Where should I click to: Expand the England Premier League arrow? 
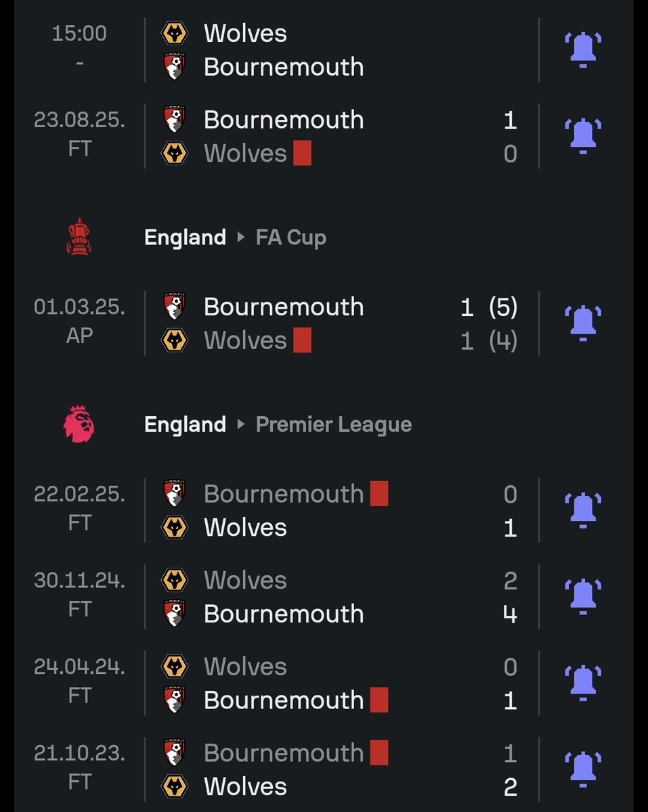[x=240, y=425]
